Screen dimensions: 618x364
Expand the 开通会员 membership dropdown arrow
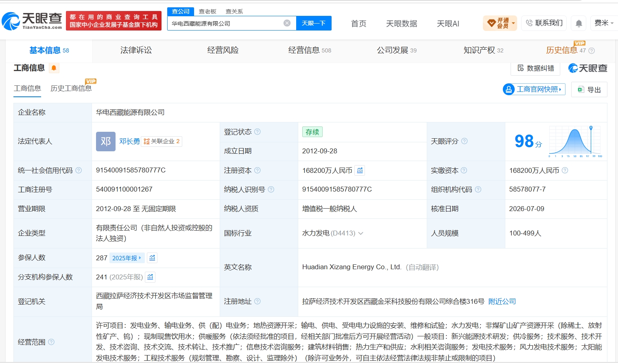click(x=513, y=23)
